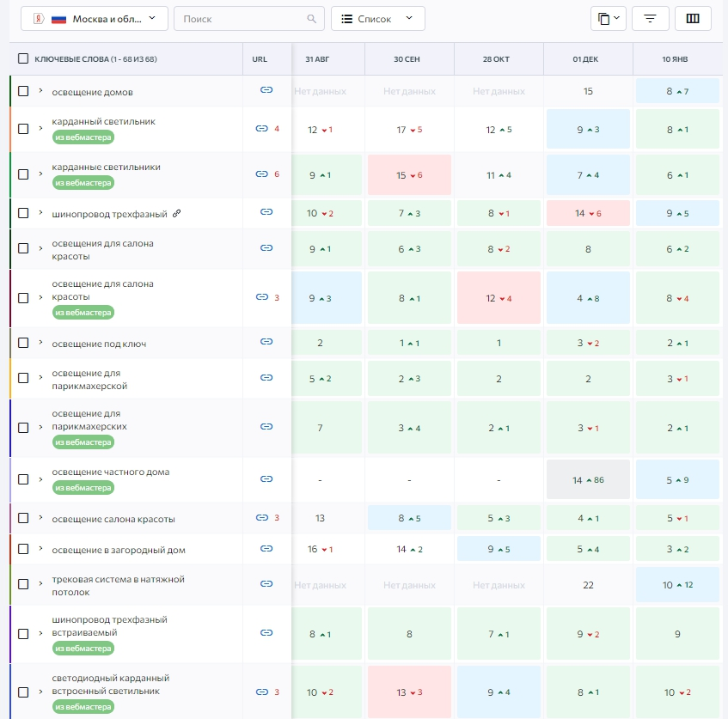Click the 14 ▲86 position cell
Viewport: 728px width, 719px height.
tap(588, 480)
